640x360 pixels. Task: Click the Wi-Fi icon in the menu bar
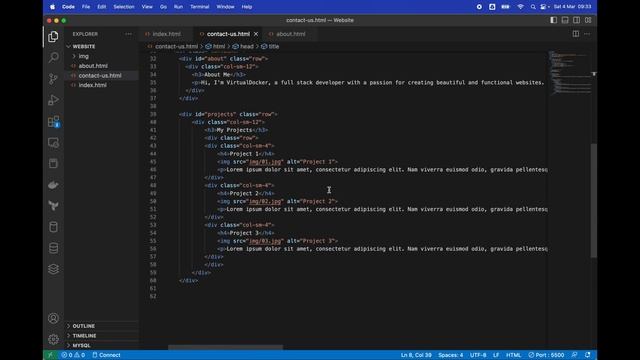(520, 7)
